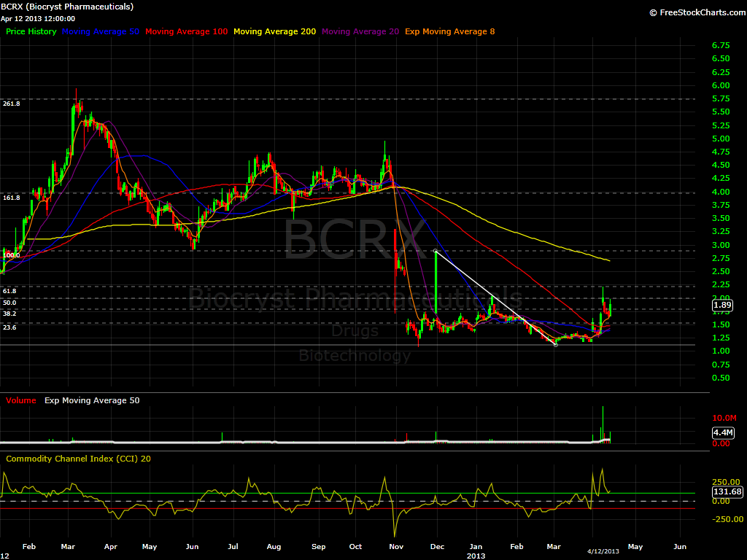This screenshot has height=560, width=747.
Task: Select the Moving Average 200 legend label
Action: click(x=274, y=31)
